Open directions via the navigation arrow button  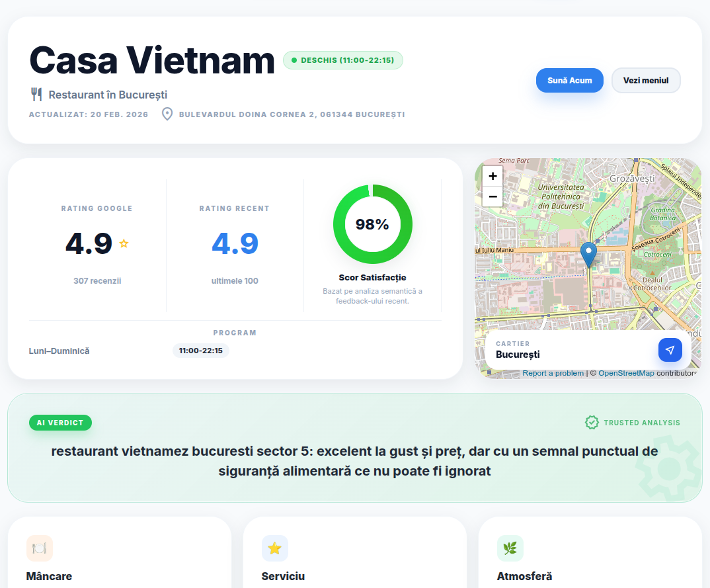point(670,350)
